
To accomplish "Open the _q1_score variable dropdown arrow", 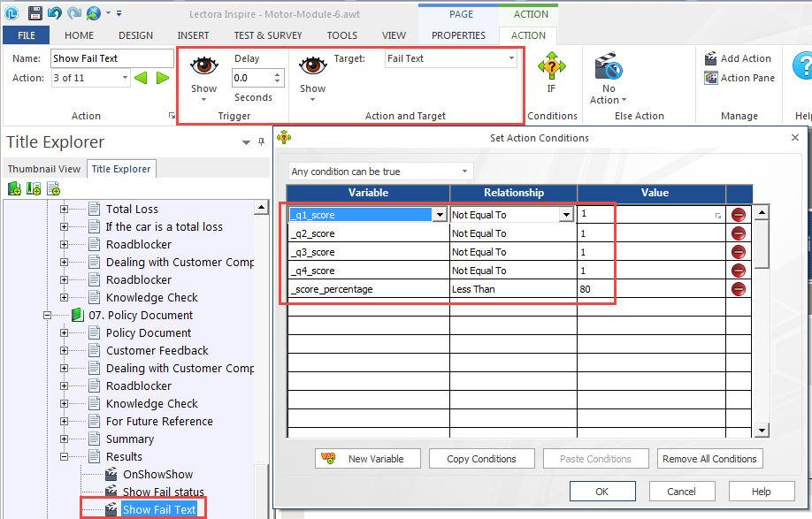I will pos(440,214).
